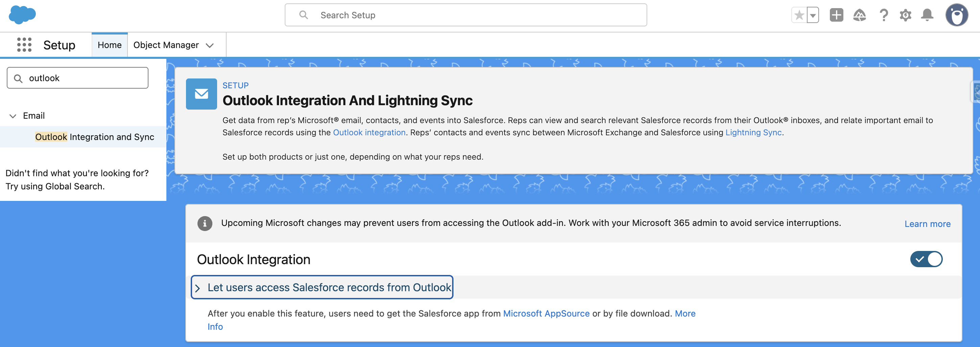This screenshot has height=347, width=980.
Task: Switch to the Home tab
Action: pos(110,45)
